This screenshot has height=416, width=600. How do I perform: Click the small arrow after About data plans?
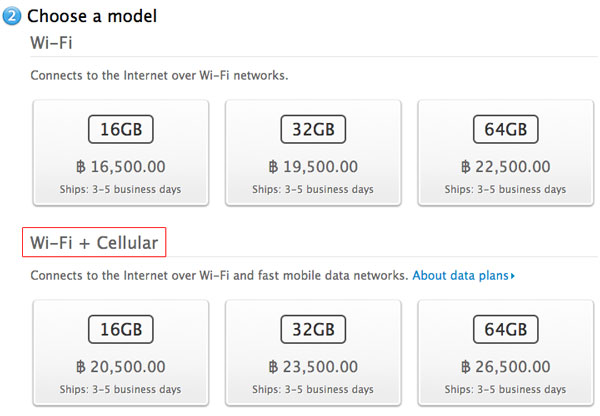[513, 276]
